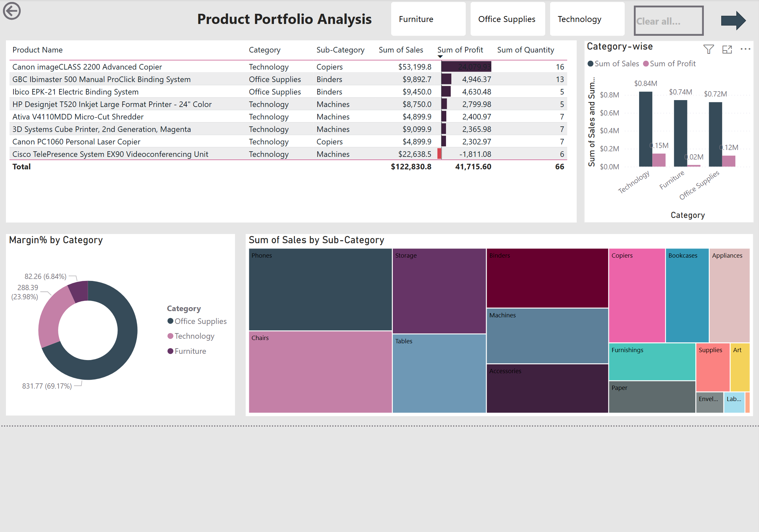Click the Sum of Profit legend marker
The image size is (759, 532).
coord(646,63)
